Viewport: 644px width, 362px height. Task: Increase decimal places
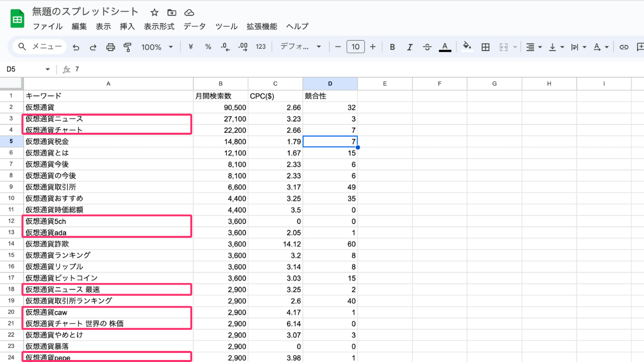243,47
